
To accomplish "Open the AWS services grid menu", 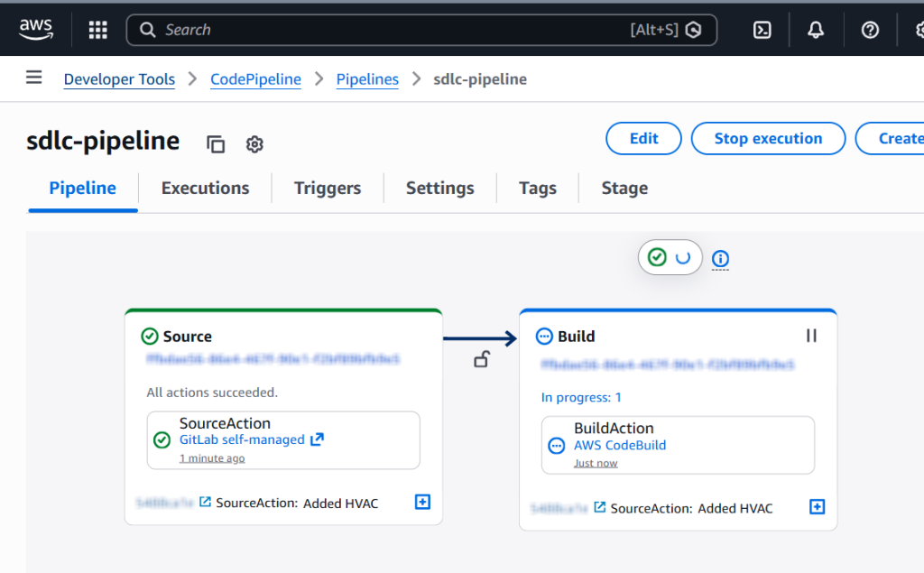I will [97, 30].
